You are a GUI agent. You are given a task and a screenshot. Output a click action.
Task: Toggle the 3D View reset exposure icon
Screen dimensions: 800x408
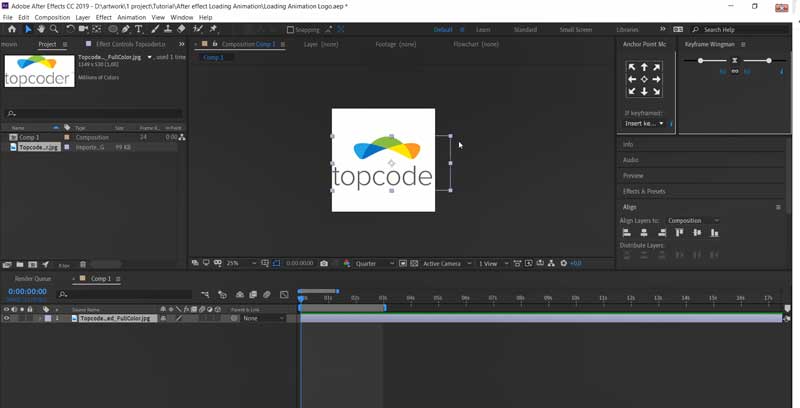coord(563,264)
